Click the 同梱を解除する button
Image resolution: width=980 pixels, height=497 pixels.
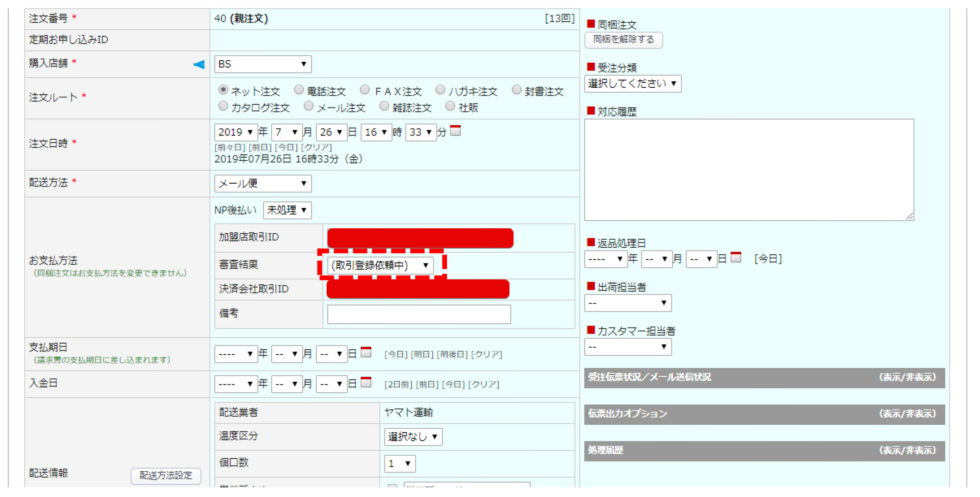tap(623, 40)
